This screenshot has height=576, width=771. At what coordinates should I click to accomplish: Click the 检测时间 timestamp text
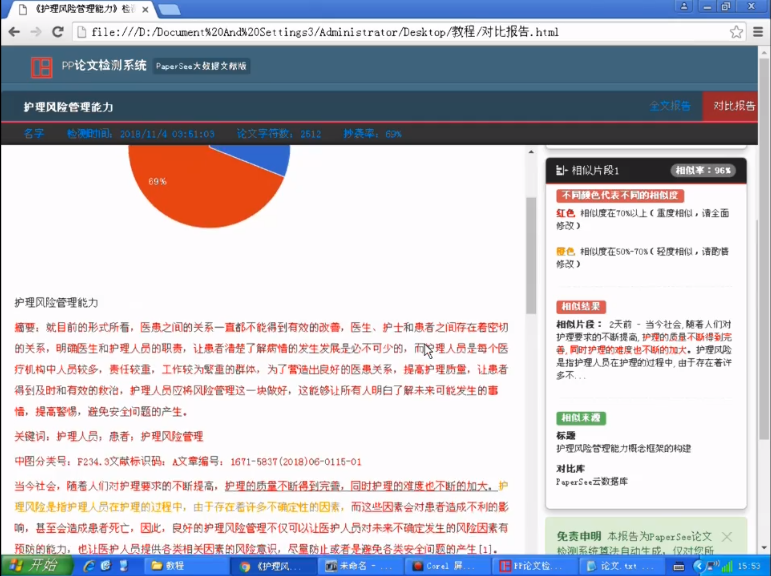(141, 134)
